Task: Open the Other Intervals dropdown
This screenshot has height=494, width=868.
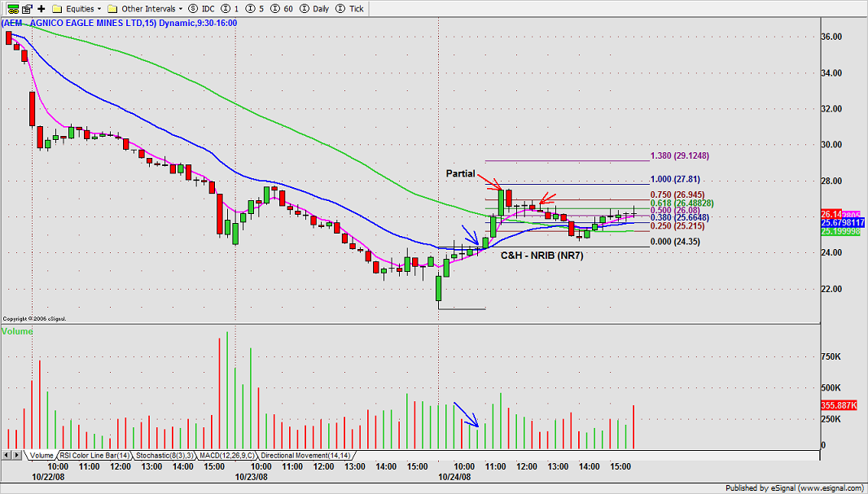Action: click(x=146, y=9)
